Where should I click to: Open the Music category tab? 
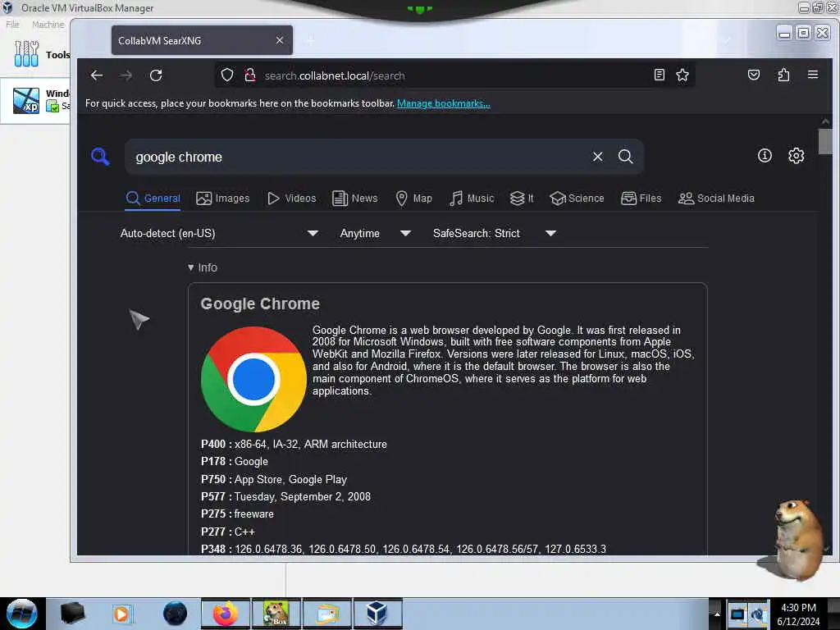tap(472, 199)
